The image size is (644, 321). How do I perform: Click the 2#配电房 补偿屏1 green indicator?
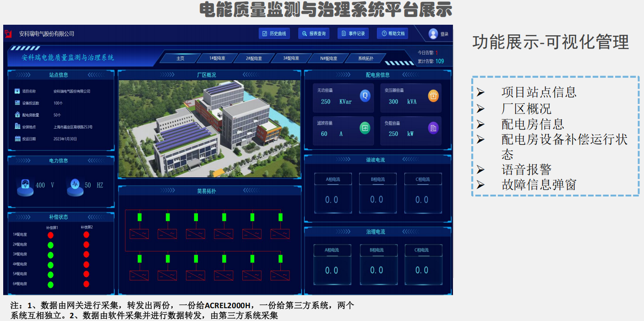[50, 245]
